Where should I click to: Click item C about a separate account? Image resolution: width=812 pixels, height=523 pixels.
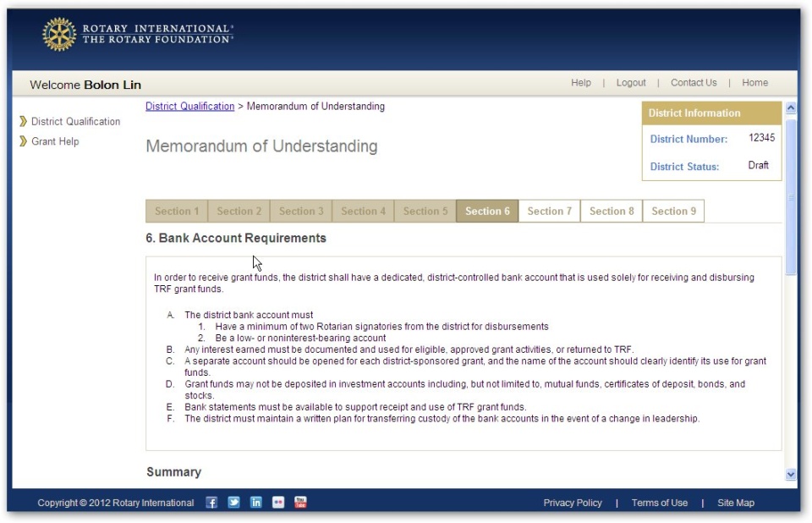[475, 366]
